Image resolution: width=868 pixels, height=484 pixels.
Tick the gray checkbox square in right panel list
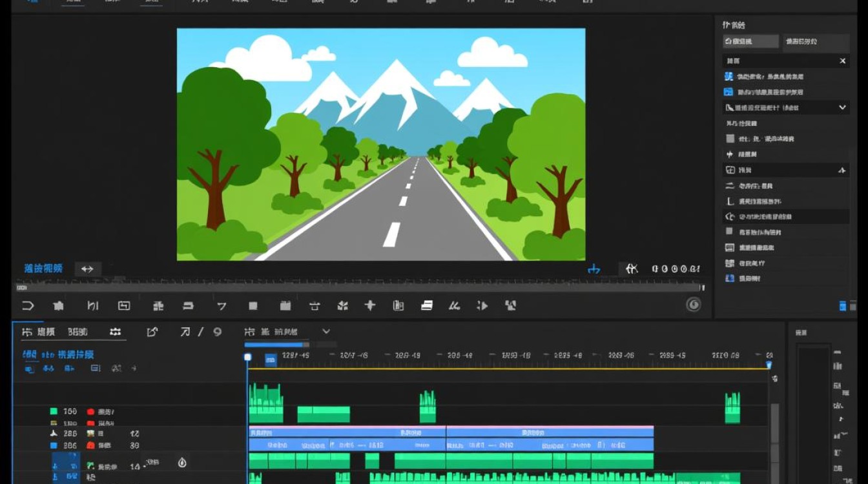tap(730, 139)
